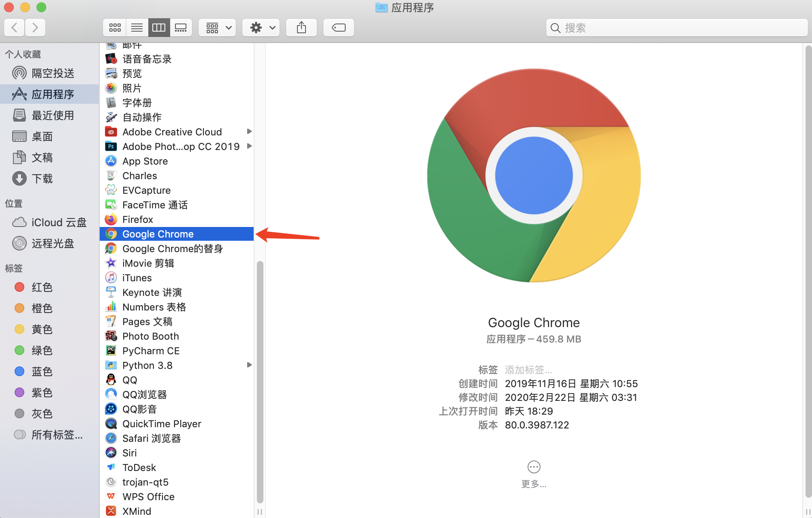
Task: Click the Share toolbar icon
Action: tap(301, 28)
